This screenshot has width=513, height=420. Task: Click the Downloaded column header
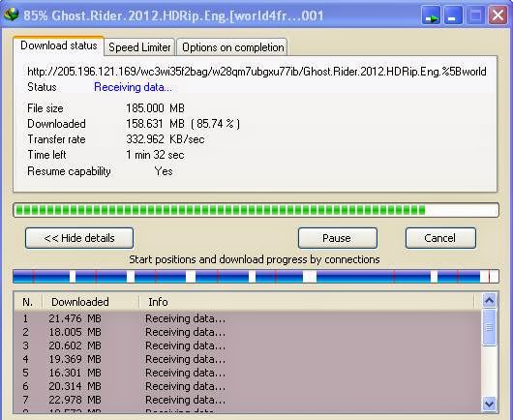coord(91,302)
